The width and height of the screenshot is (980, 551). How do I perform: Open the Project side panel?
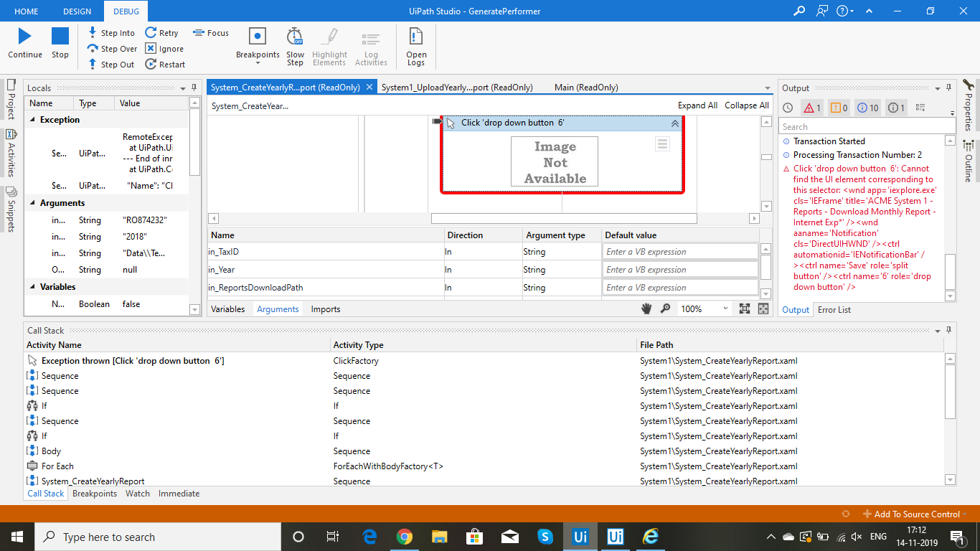pos(11,99)
